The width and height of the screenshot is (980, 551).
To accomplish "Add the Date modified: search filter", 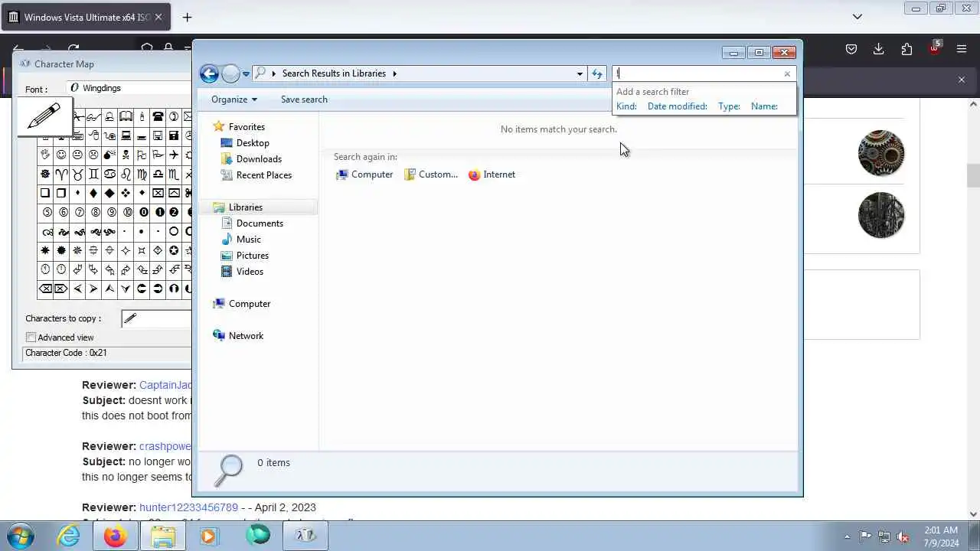I will pyautogui.click(x=678, y=106).
